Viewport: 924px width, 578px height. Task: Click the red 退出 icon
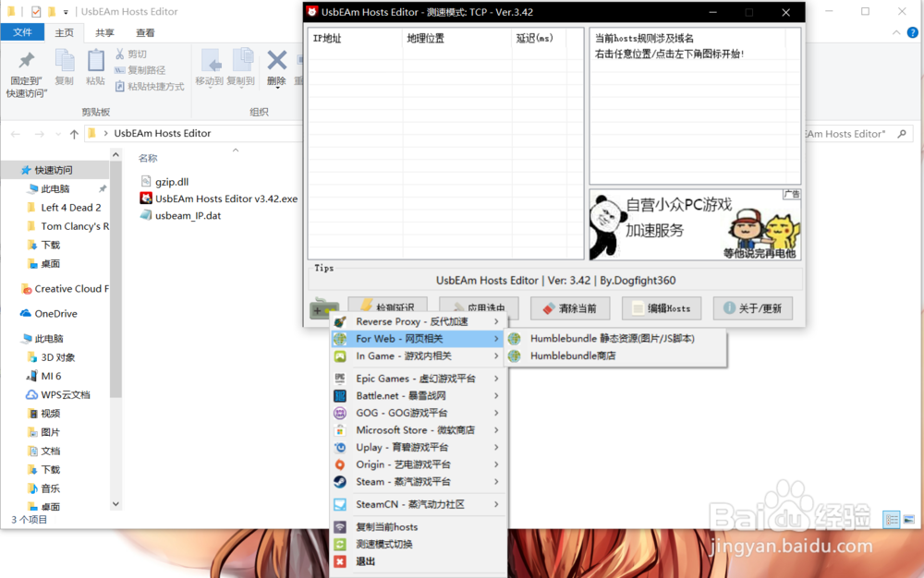pos(340,561)
